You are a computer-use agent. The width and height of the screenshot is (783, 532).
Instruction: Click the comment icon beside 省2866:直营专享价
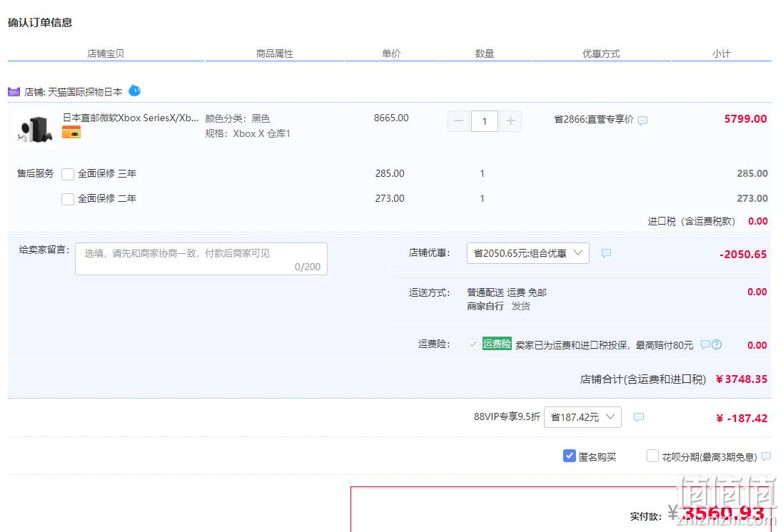point(643,121)
